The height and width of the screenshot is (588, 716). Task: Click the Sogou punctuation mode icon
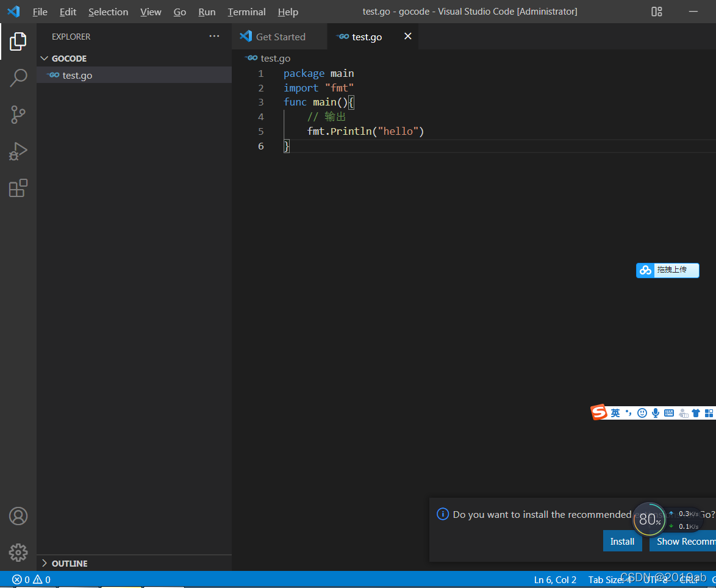628,413
